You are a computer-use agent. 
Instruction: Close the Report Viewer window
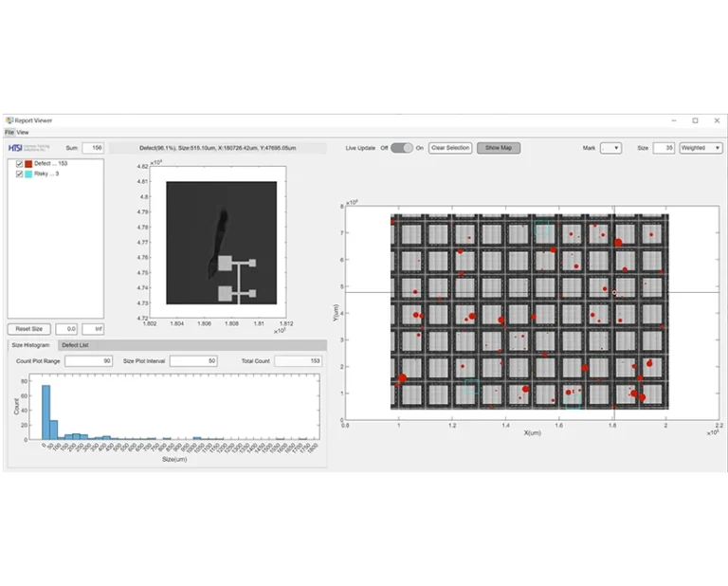pyautogui.click(x=717, y=120)
